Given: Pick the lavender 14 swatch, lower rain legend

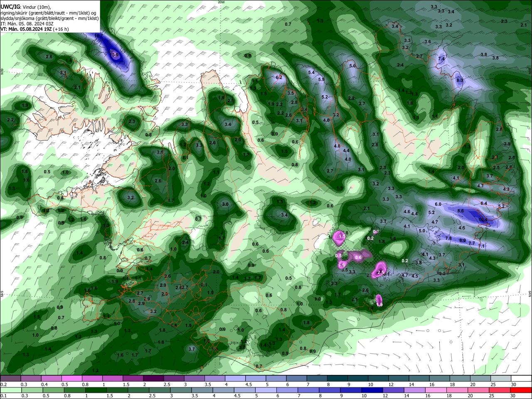Looking at the screenshot, I should 414,390.
